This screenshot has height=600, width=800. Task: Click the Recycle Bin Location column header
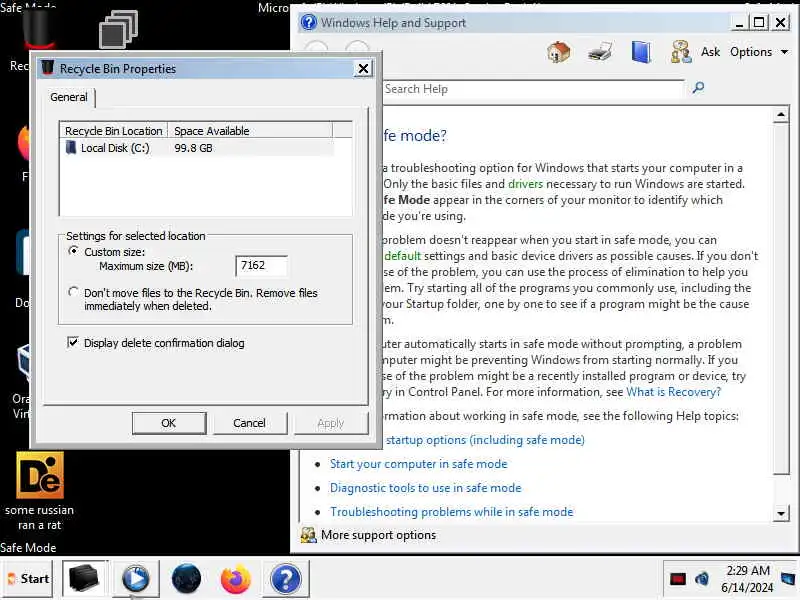pyautogui.click(x=113, y=131)
